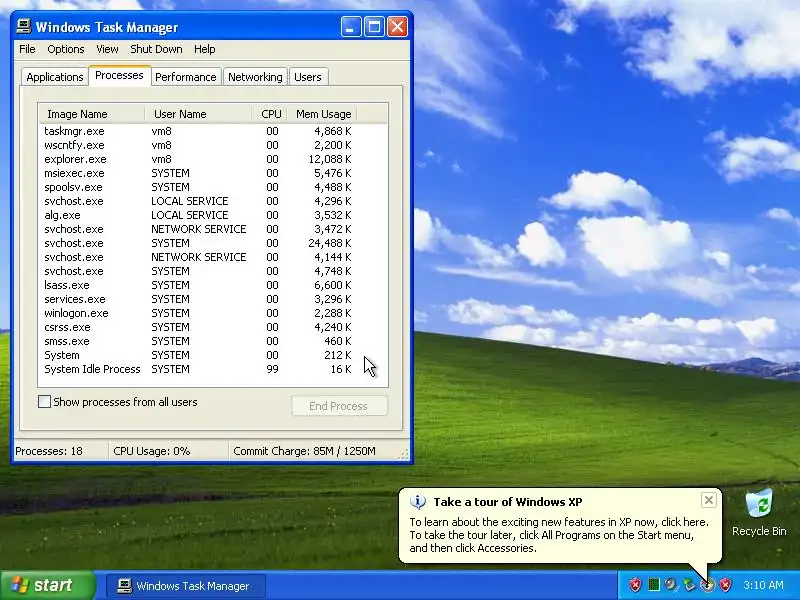This screenshot has height=600, width=800.
Task: Click the 99 CPU value
Action: coord(272,369)
